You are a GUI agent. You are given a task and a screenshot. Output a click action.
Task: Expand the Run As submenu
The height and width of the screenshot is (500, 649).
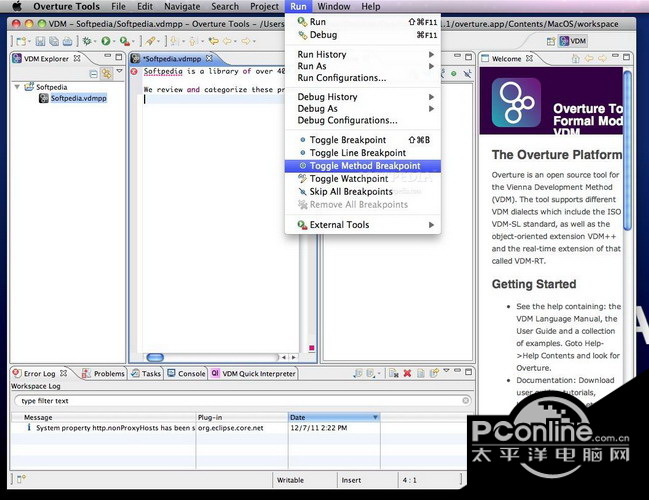point(363,66)
